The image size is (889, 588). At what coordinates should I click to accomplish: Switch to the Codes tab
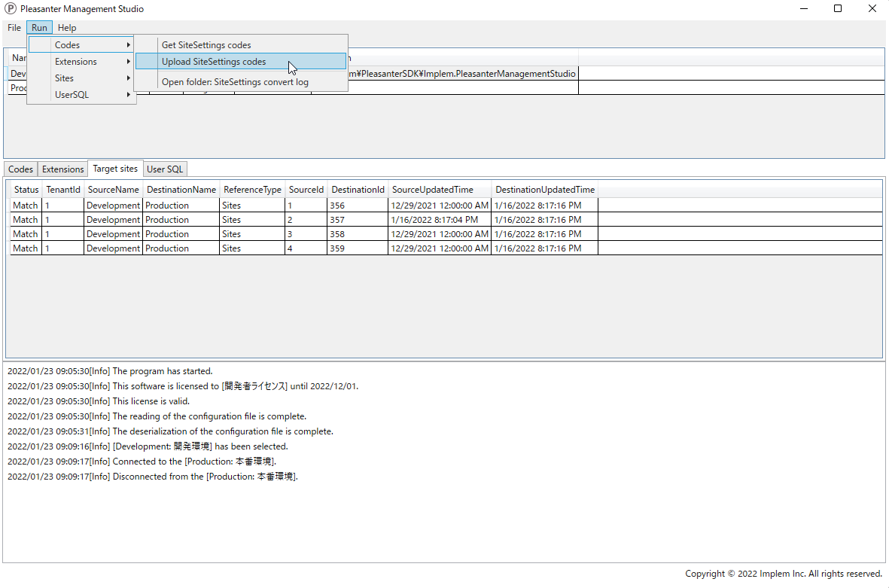point(20,169)
